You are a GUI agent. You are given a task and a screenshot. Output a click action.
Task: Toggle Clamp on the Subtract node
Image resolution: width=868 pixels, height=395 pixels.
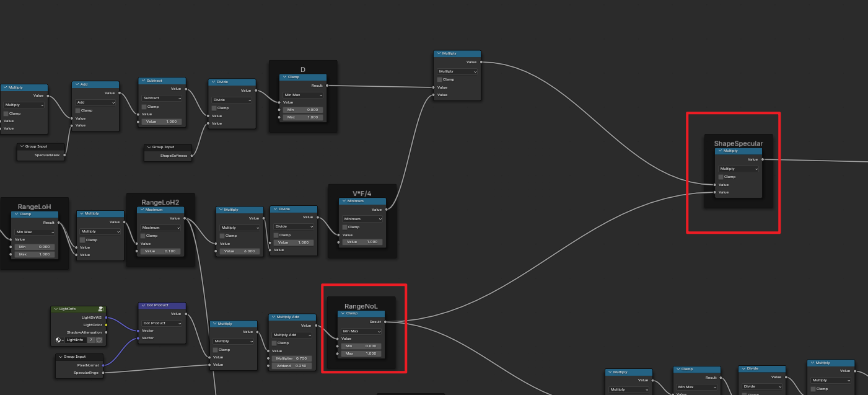tap(144, 107)
